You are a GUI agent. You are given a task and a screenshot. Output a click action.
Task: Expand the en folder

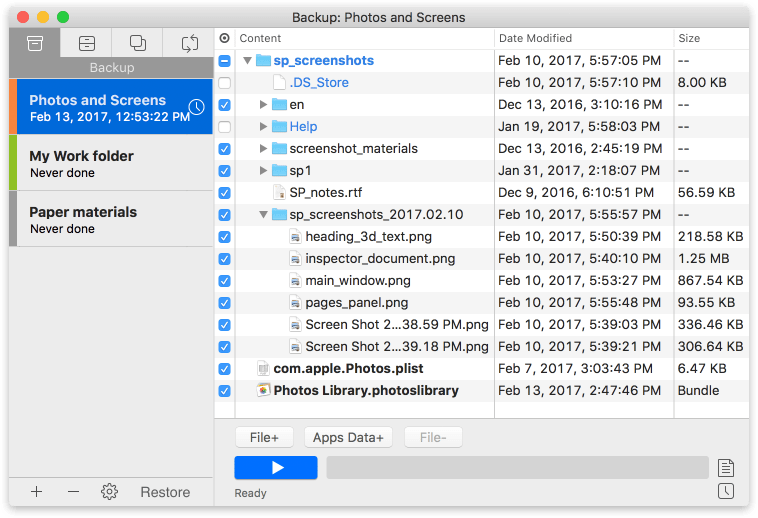[x=263, y=104]
